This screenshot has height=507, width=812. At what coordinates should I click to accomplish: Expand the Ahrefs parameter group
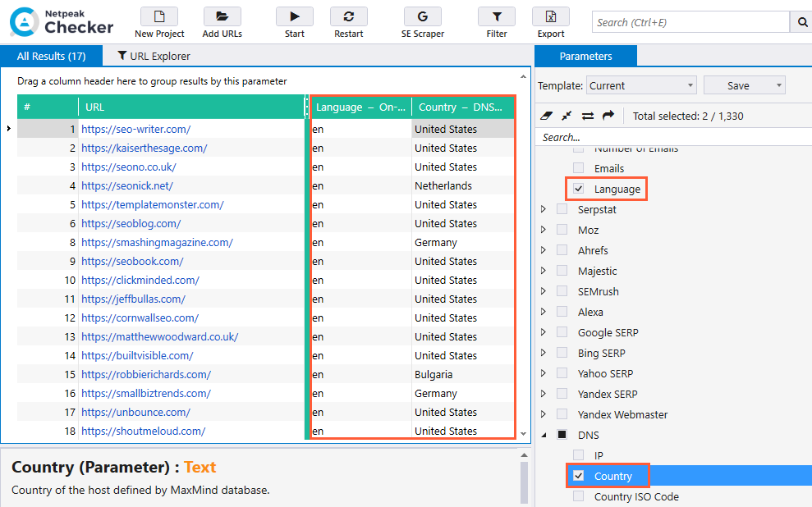(x=544, y=250)
